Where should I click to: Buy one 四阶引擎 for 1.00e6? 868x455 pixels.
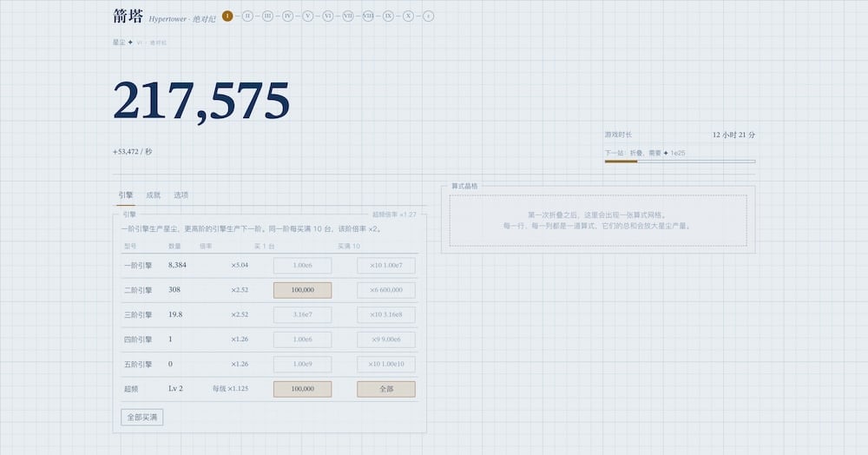point(303,340)
